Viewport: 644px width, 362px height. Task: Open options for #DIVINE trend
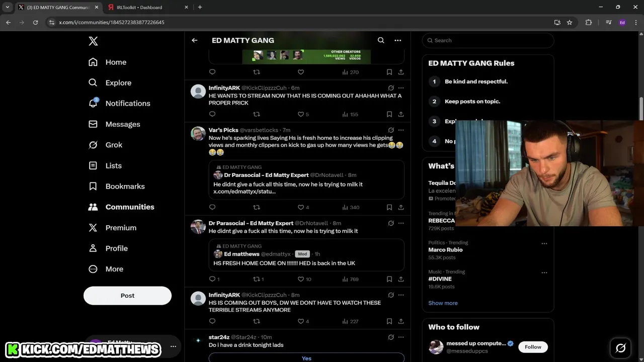tap(544, 273)
